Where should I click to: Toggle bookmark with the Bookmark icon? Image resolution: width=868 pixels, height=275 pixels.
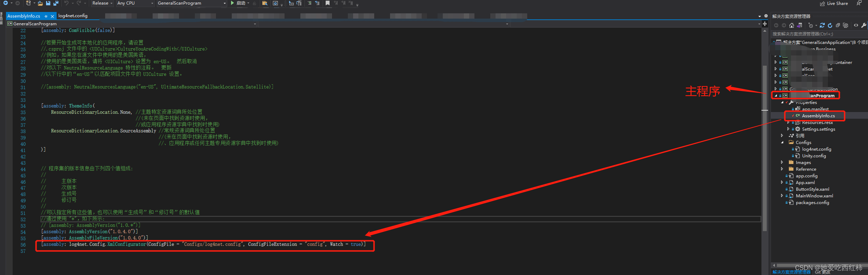327,3
